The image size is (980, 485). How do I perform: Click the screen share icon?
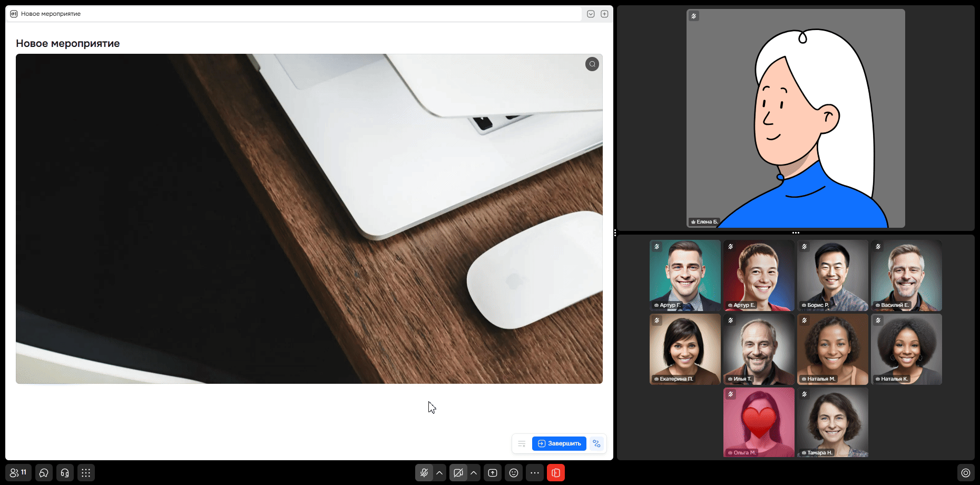(493, 473)
